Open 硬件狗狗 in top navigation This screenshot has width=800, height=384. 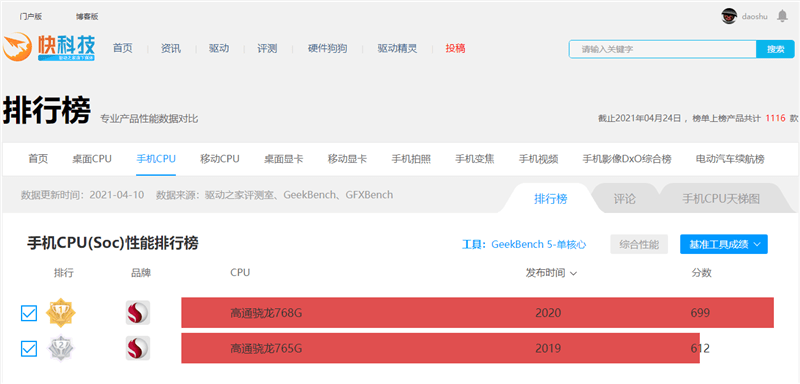point(327,48)
